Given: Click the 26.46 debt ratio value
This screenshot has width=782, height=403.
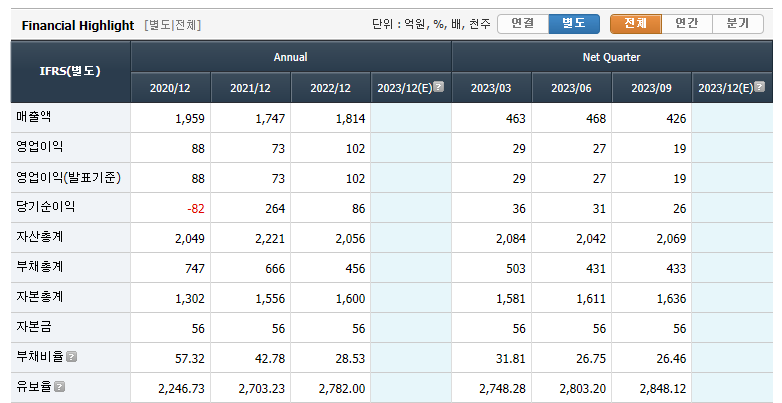Looking at the screenshot, I should [671, 358].
